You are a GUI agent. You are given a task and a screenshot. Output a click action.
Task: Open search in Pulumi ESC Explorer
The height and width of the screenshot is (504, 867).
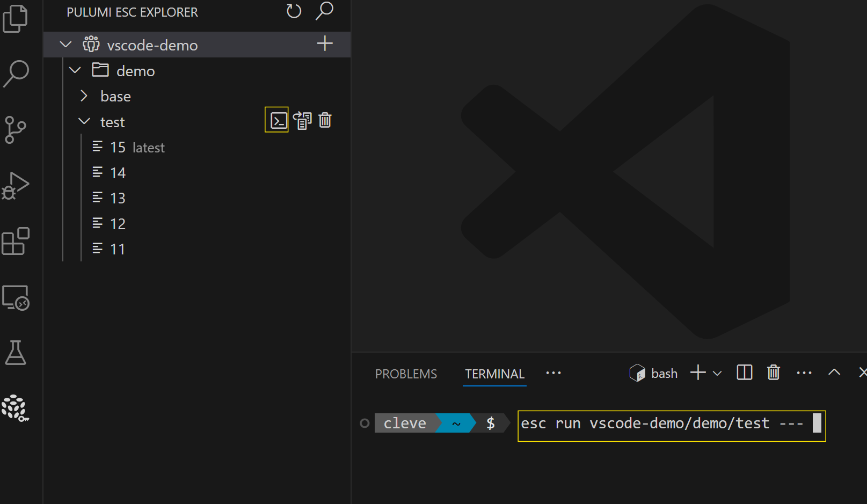tap(324, 10)
